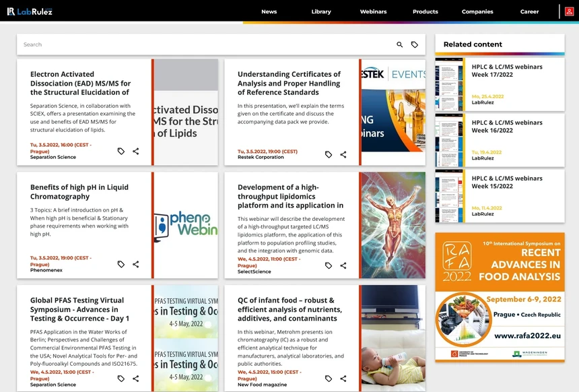The image size is (579, 392).
Task: Click the search magnifier icon
Action: pyautogui.click(x=399, y=44)
